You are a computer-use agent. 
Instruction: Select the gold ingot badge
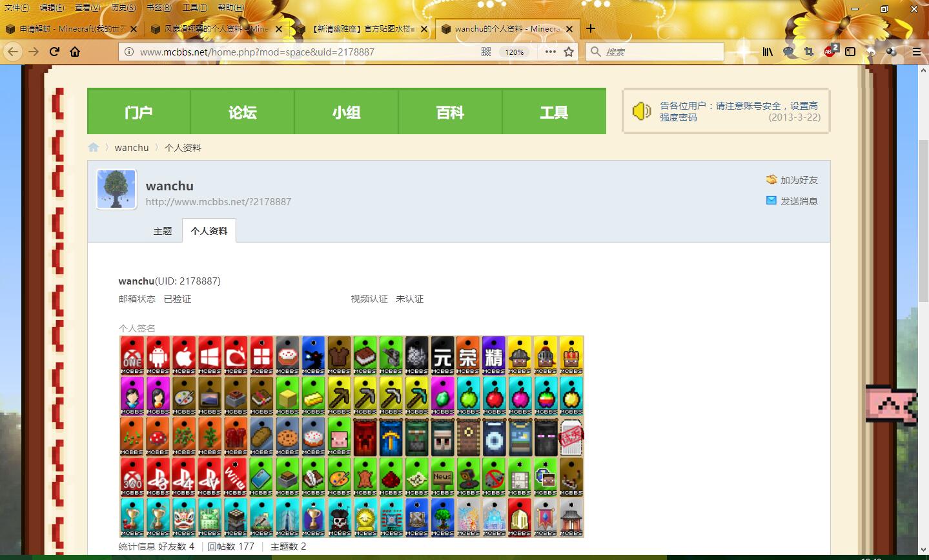click(313, 396)
